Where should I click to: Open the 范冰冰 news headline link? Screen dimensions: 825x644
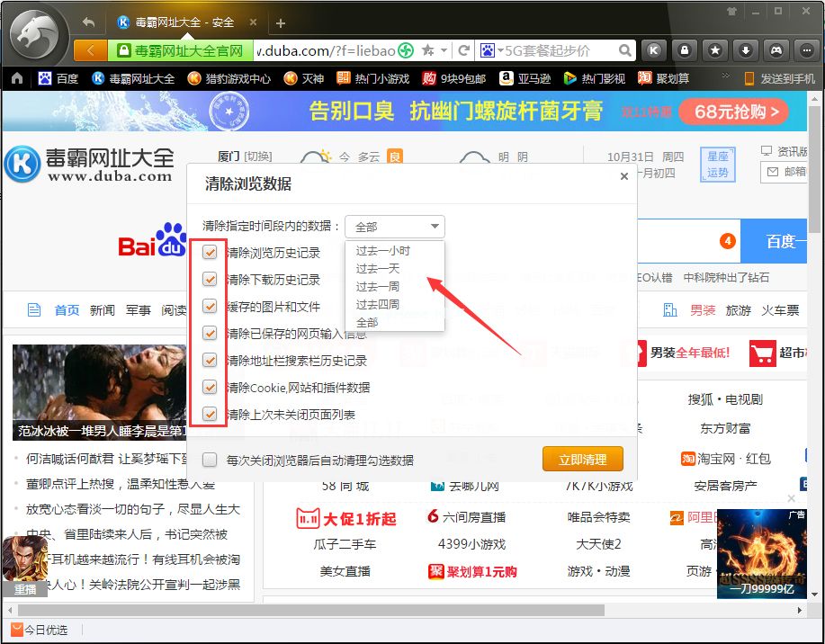click(99, 430)
